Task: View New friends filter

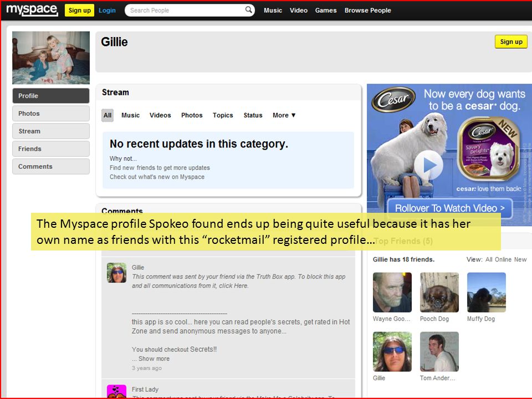Action: point(520,259)
